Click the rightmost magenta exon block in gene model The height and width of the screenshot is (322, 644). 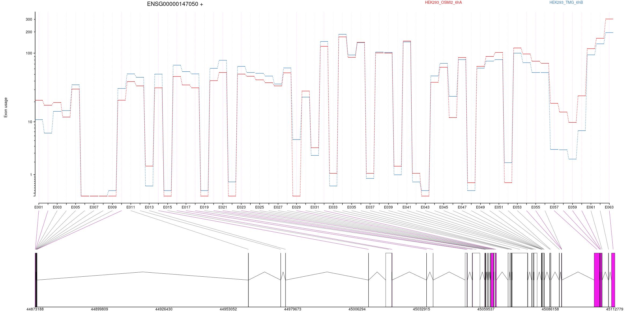[613, 280]
